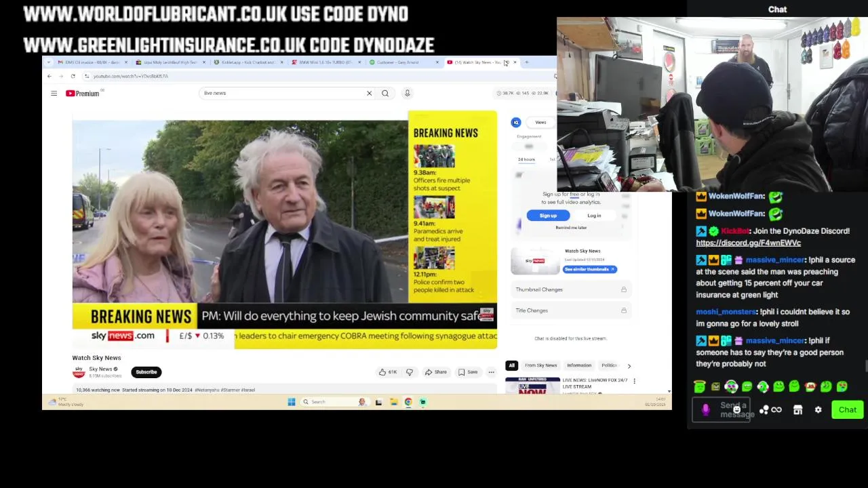This screenshot has width=868, height=488.
Task: Filter suggestions by Information chip
Action: [x=579, y=365]
